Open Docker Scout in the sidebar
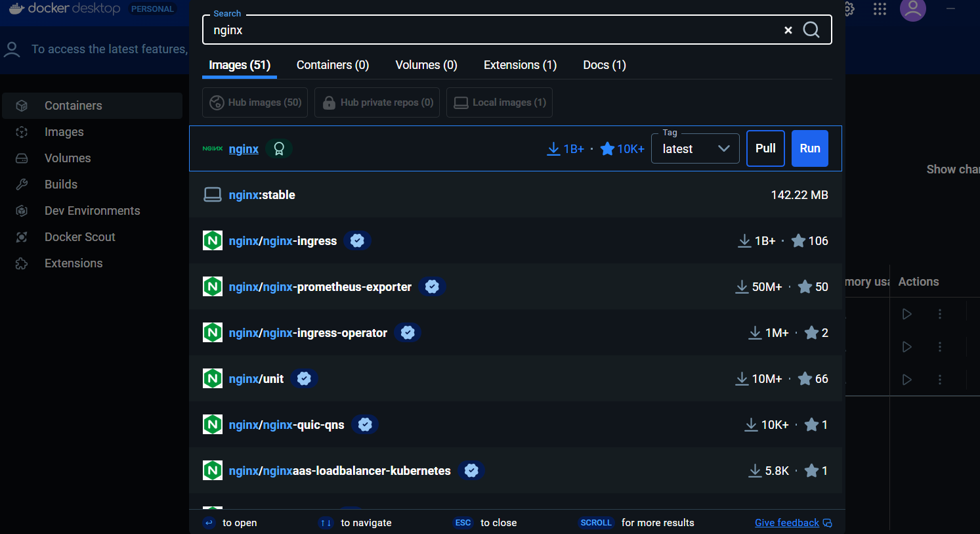Viewport: 980px width, 534px height. [x=79, y=237]
